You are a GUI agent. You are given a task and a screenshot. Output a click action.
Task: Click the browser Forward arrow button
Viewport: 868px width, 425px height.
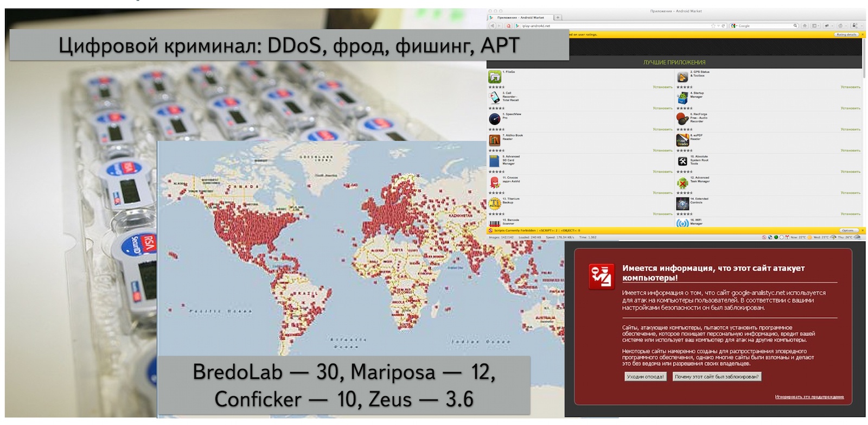(499, 26)
